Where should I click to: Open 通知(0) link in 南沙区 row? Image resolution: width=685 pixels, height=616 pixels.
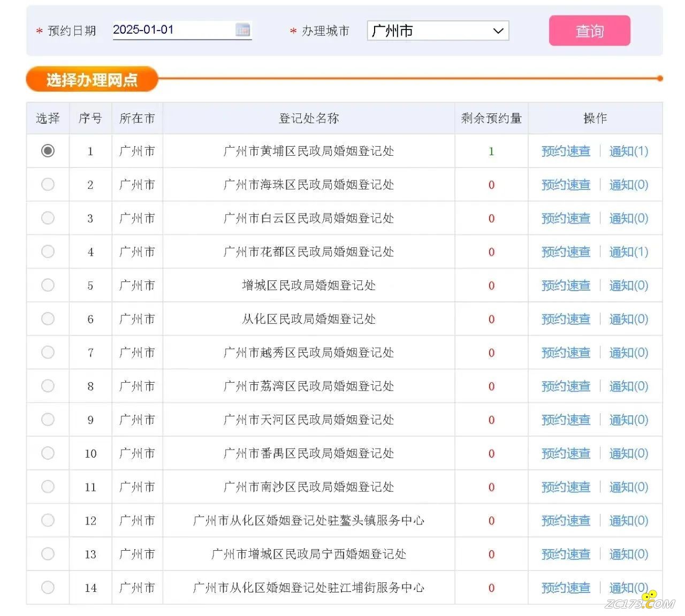[x=629, y=487]
